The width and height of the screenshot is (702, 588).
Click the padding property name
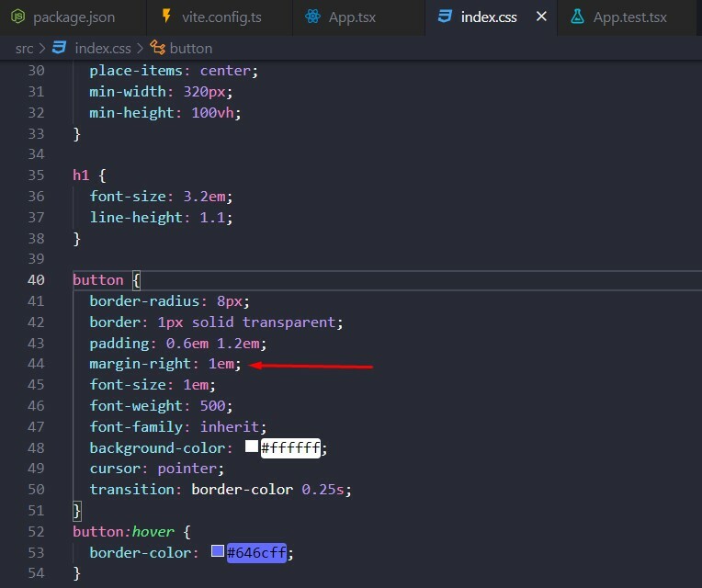tap(119, 344)
